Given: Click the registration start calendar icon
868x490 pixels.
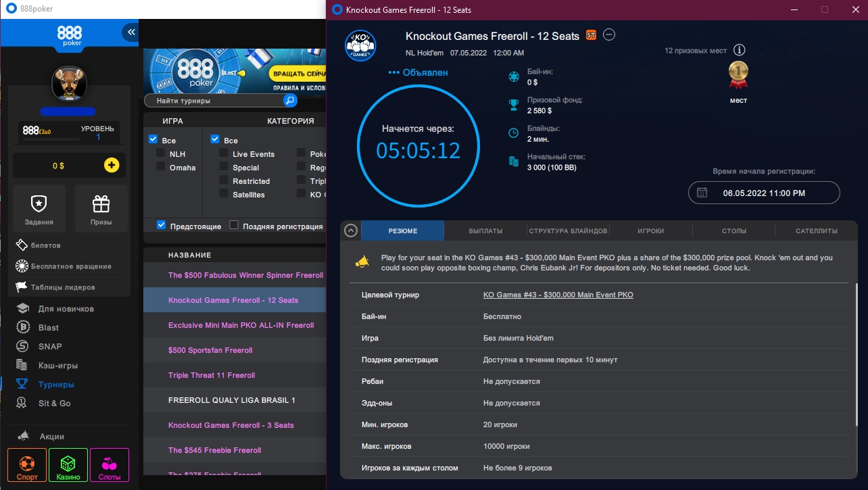Looking at the screenshot, I should pyautogui.click(x=702, y=193).
